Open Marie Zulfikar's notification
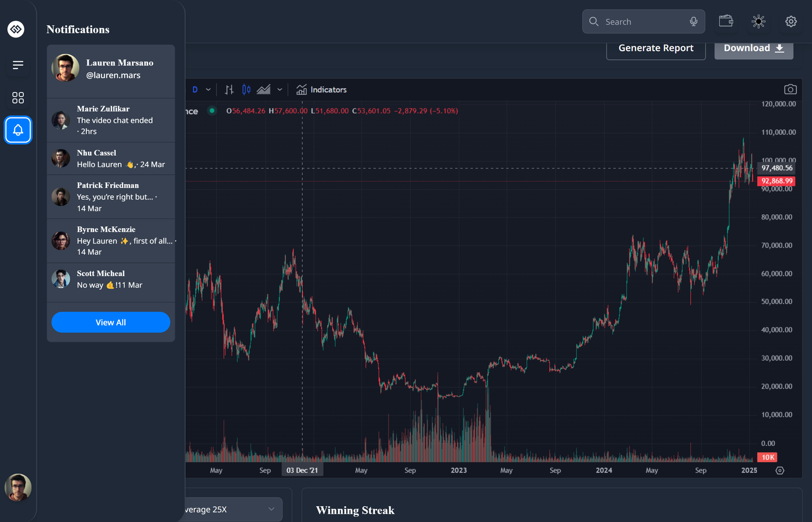Screen dimensions: 812x522 click(111, 120)
